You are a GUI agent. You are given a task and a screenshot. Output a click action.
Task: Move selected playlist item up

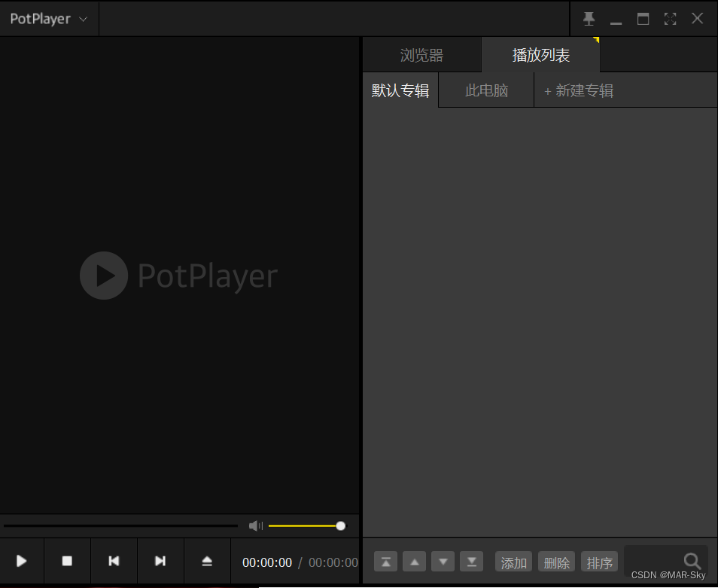click(415, 562)
